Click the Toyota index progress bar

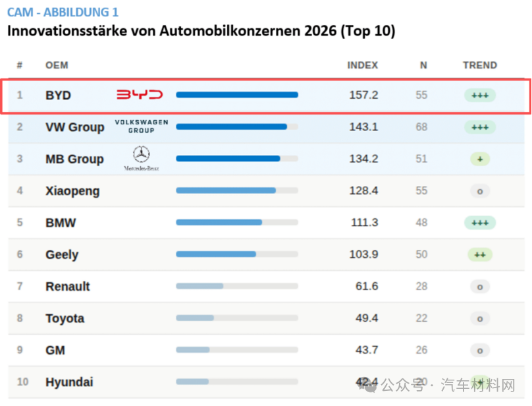coord(237,318)
